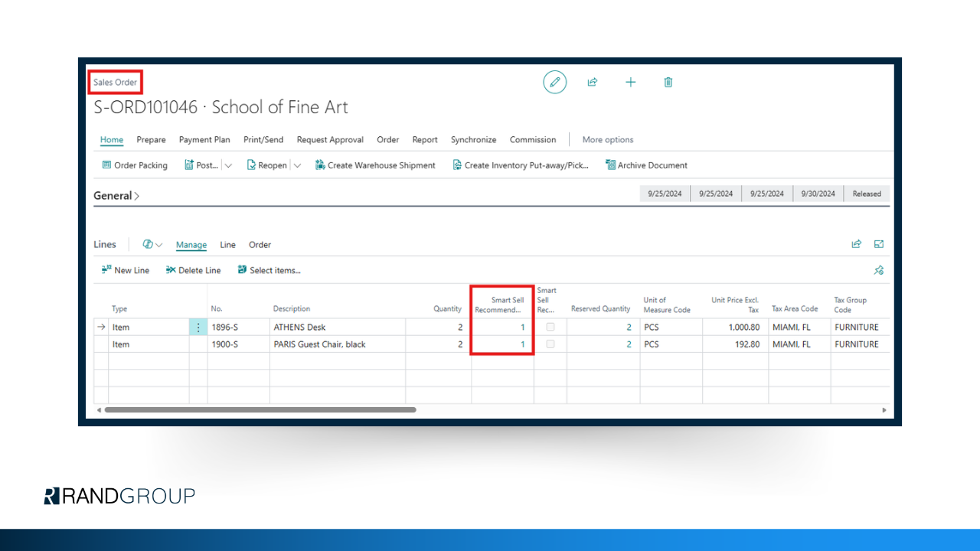980x551 pixels.
Task: Click the Description column header
Action: [x=292, y=309]
